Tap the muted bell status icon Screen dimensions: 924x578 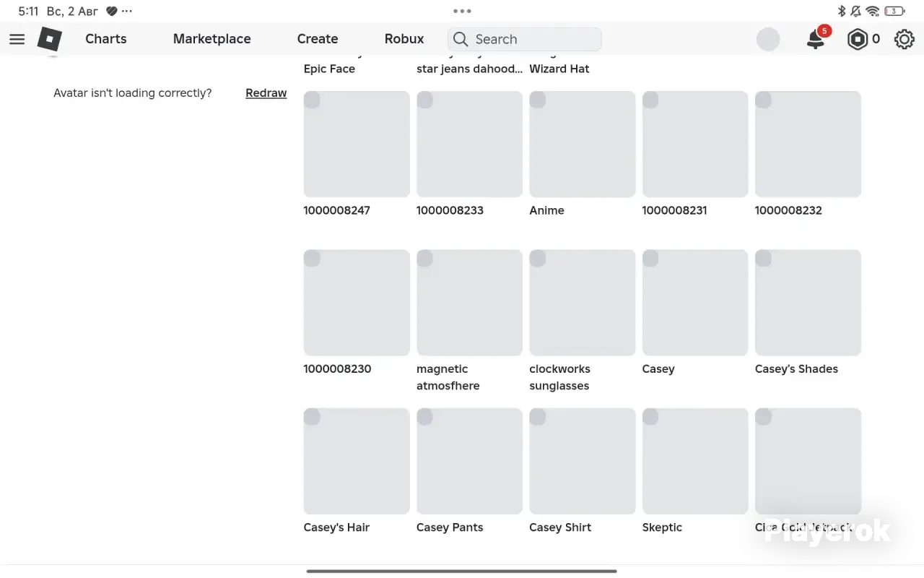click(x=856, y=11)
